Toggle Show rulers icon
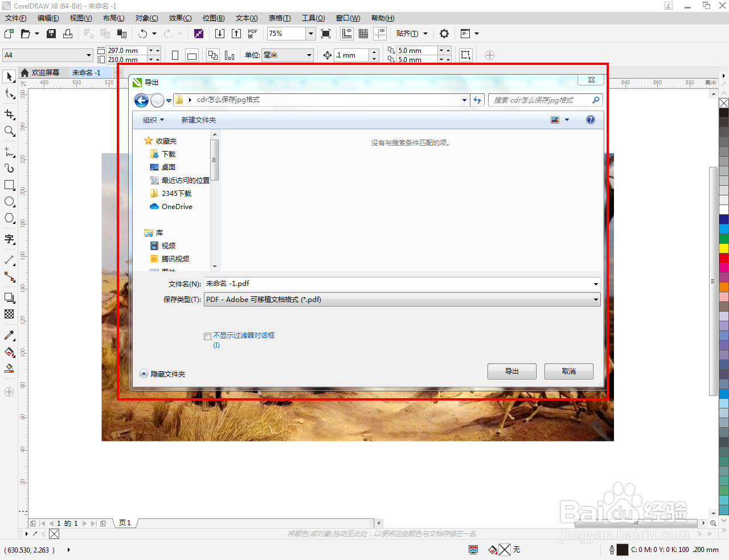This screenshot has height=560, width=729. [x=347, y=34]
